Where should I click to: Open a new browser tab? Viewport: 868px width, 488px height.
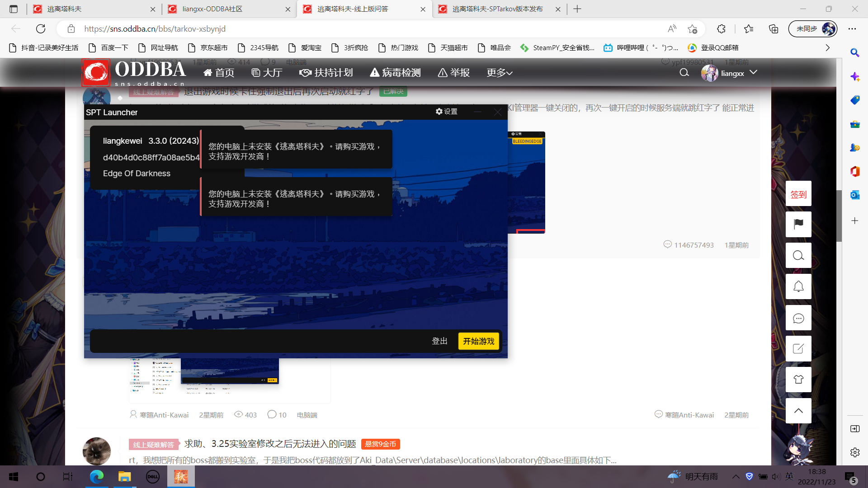click(x=577, y=9)
